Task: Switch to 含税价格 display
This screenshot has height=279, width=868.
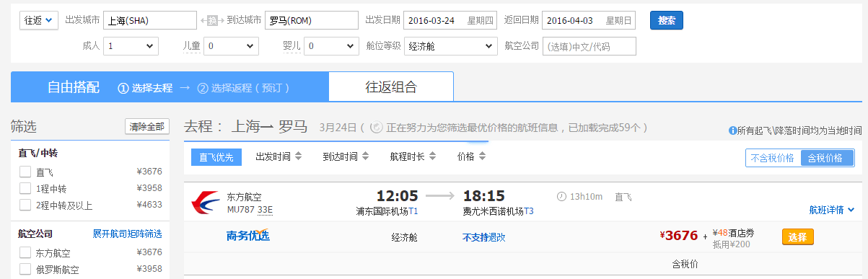Action: tap(828, 157)
